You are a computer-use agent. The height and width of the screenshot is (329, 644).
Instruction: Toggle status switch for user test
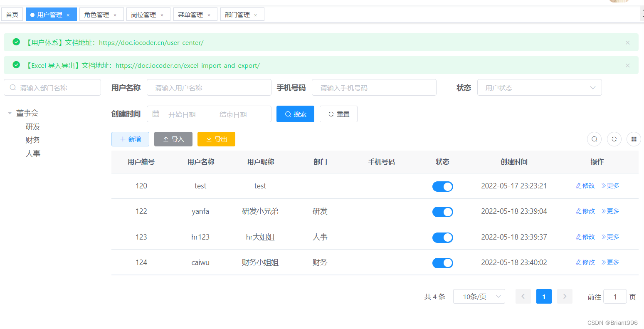(442, 186)
